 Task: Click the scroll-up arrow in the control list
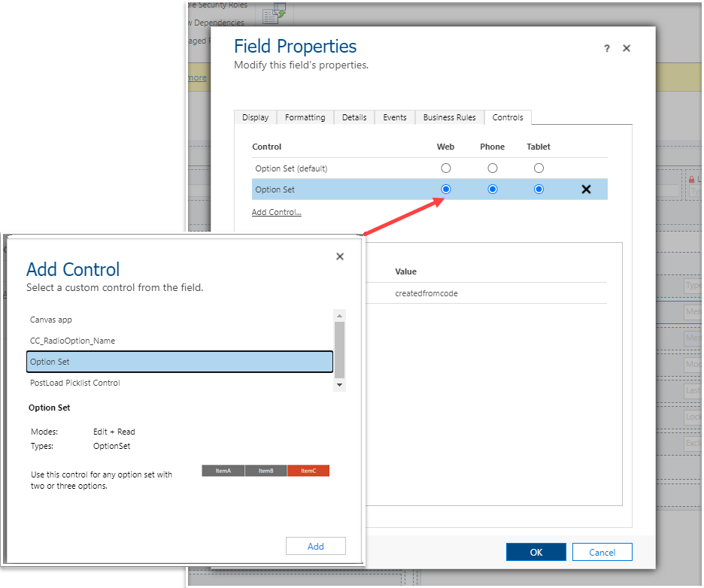tap(339, 315)
